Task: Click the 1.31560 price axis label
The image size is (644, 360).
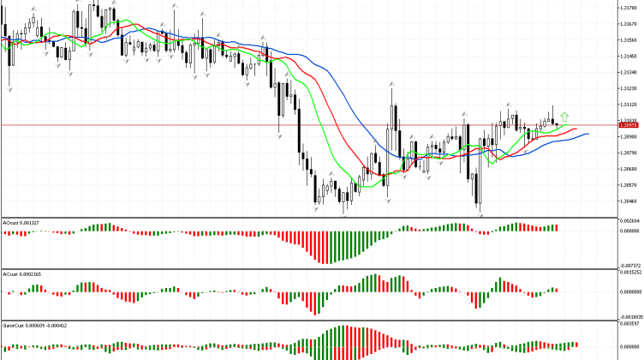Action: point(629,40)
